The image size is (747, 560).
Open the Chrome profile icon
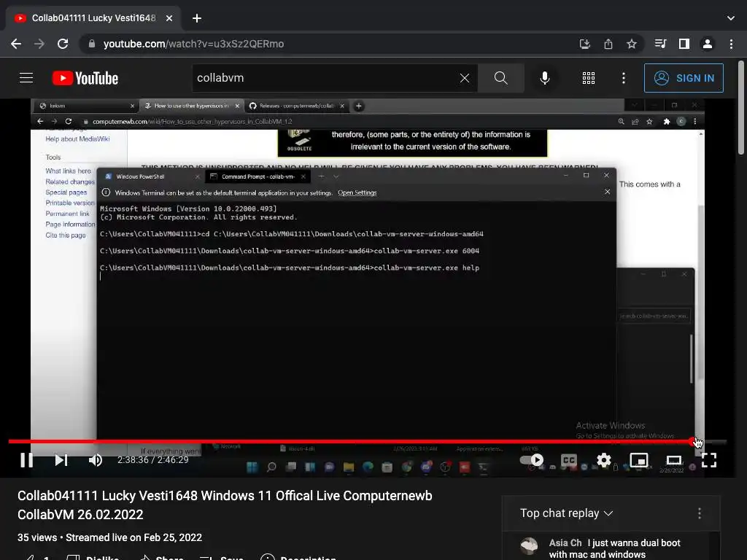coord(708,44)
